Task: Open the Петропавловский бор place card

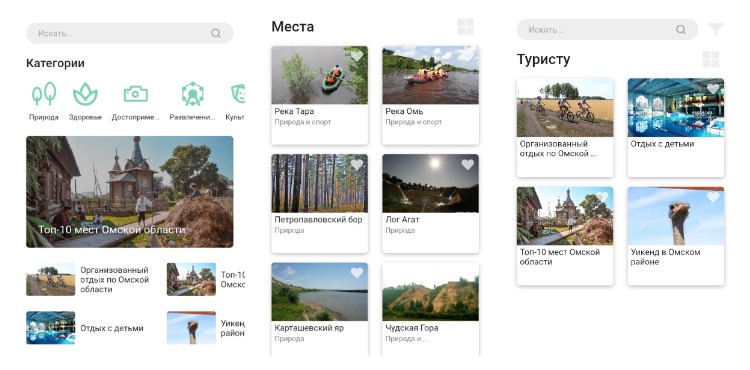Action: click(x=320, y=204)
